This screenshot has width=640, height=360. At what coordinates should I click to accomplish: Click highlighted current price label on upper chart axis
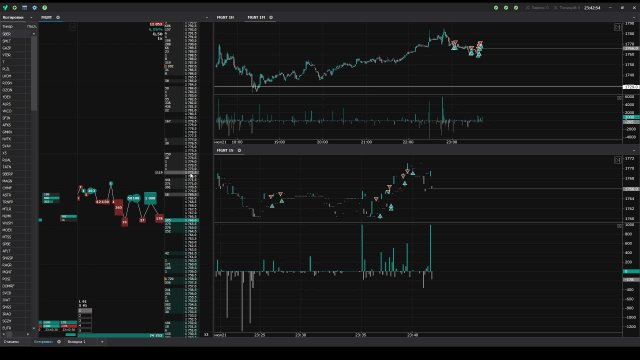631,49
